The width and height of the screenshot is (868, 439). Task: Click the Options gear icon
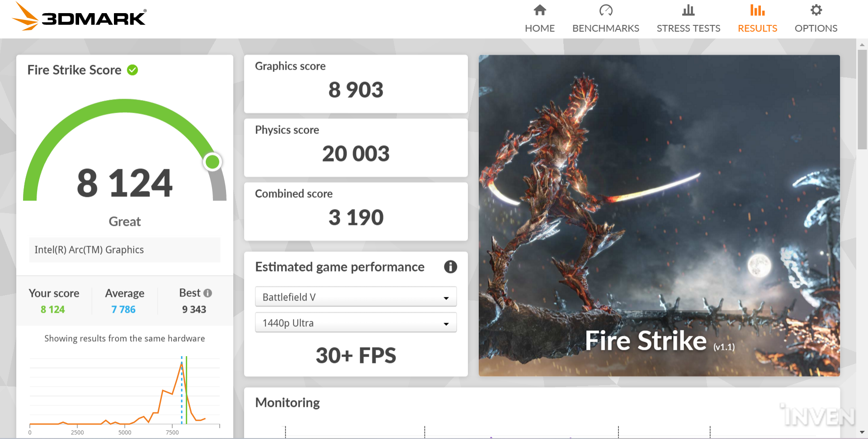pyautogui.click(x=816, y=10)
